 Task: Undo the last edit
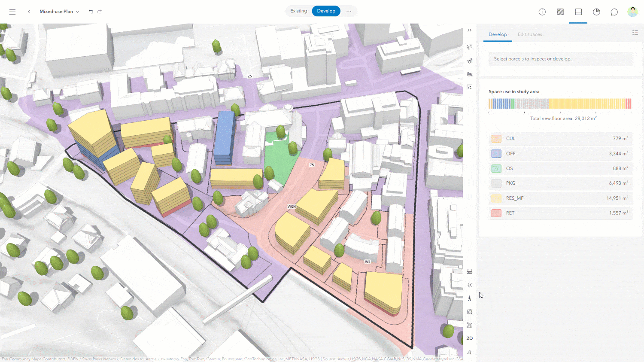click(91, 11)
